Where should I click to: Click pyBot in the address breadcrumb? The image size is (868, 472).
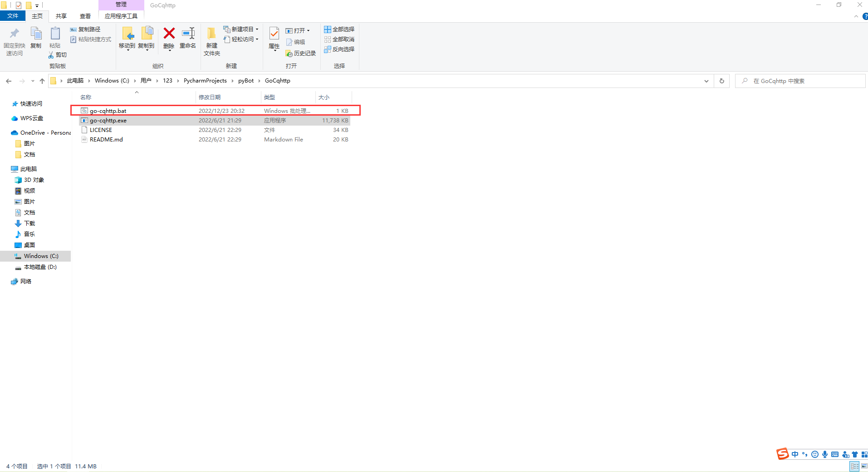(246, 81)
